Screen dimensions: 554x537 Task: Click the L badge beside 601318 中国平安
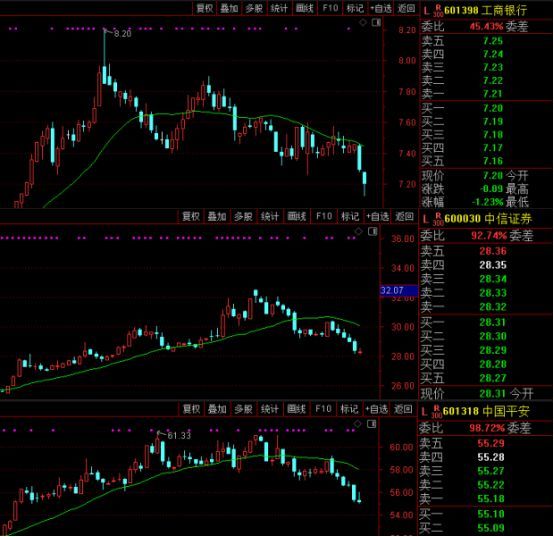[x=425, y=412]
